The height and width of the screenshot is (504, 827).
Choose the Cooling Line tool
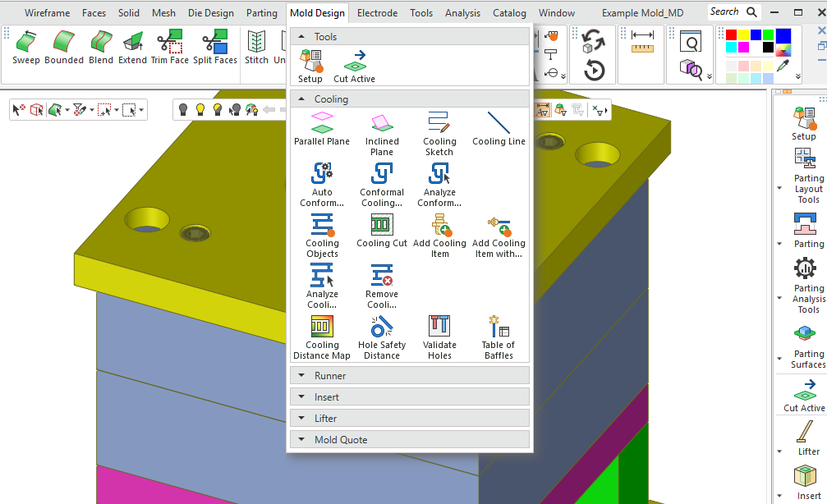click(x=498, y=129)
